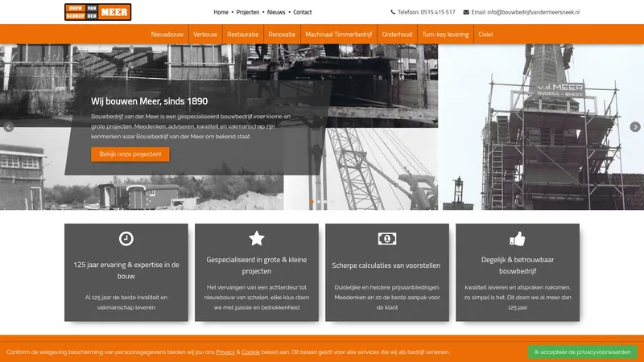This screenshot has height=362, width=644.
Task: Accept privacy terms with green button
Action: (x=582, y=352)
